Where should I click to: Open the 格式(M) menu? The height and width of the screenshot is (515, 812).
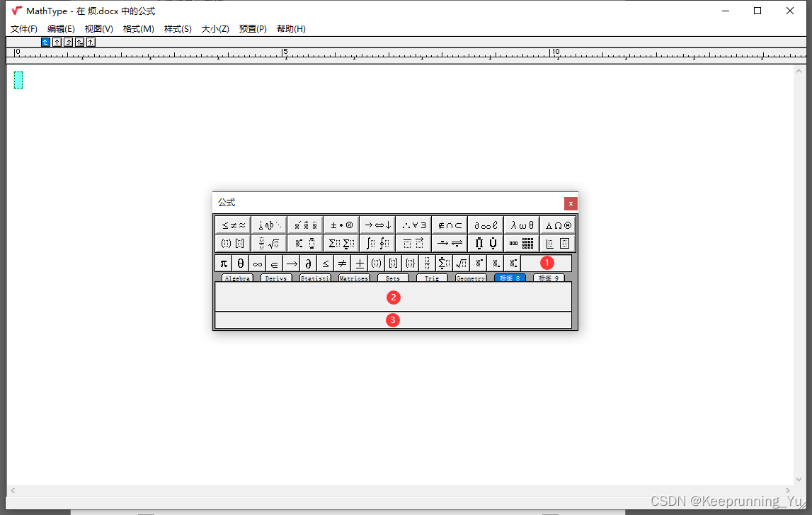point(138,29)
